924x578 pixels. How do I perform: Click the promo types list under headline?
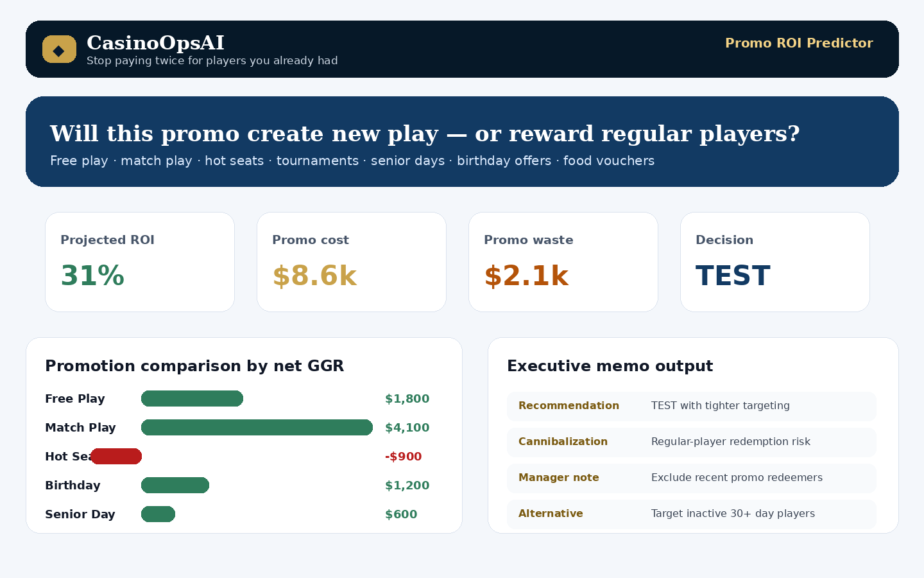(352, 161)
